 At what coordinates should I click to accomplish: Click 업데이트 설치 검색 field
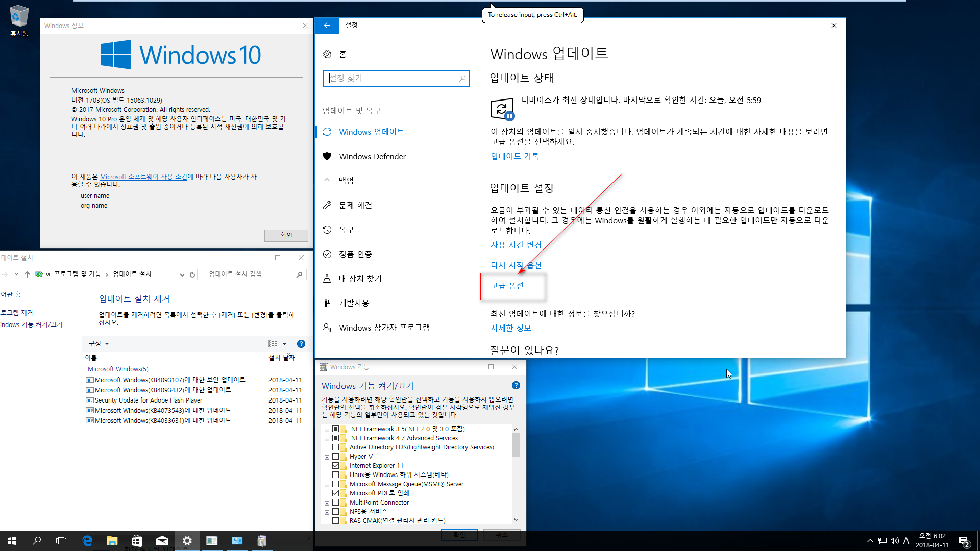(255, 274)
